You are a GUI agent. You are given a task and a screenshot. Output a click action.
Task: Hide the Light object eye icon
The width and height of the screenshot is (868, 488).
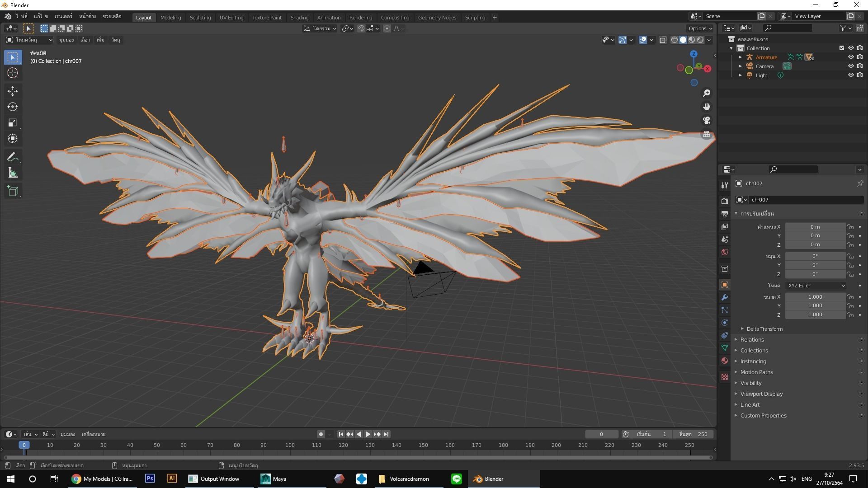tap(851, 75)
